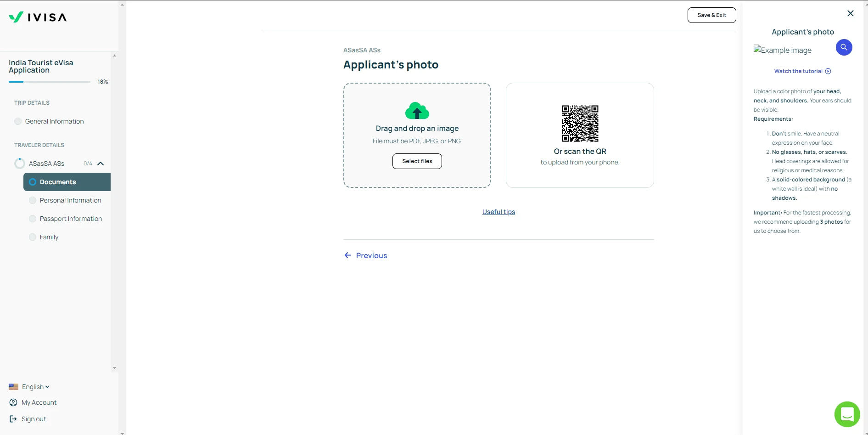
Task: Close the Applicant's photo help panel
Action: click(851, 13)
